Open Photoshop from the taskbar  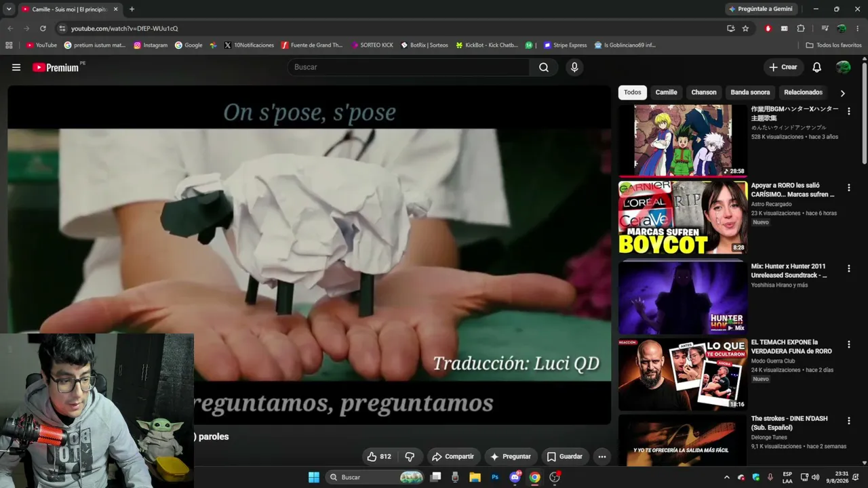[x=495, y=477]
